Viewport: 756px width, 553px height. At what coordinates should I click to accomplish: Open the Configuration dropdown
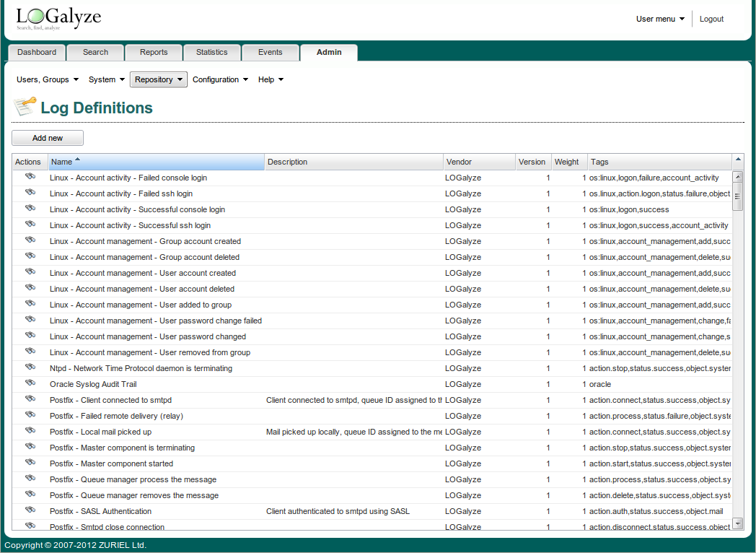[218, 79]
